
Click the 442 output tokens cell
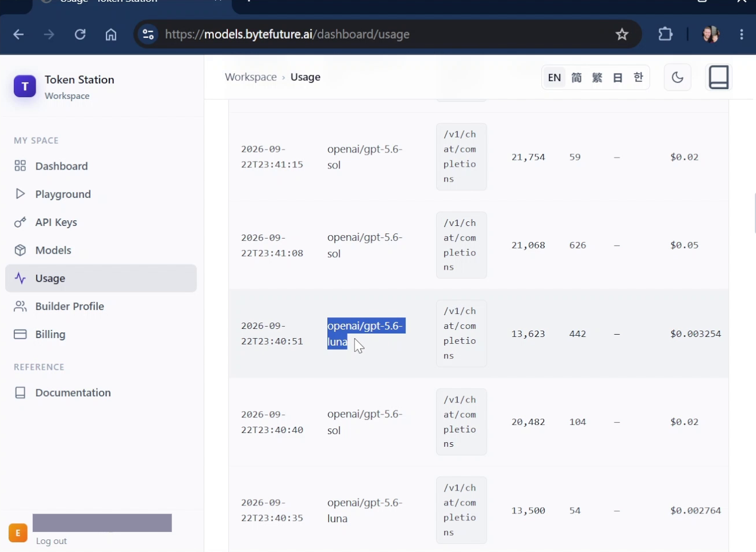coord(578,333)
